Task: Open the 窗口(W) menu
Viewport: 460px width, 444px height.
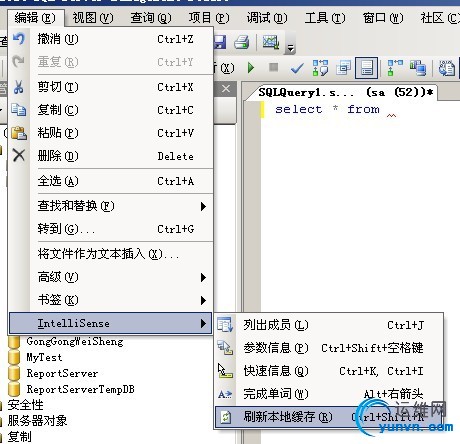Action: tap(383, 18)
